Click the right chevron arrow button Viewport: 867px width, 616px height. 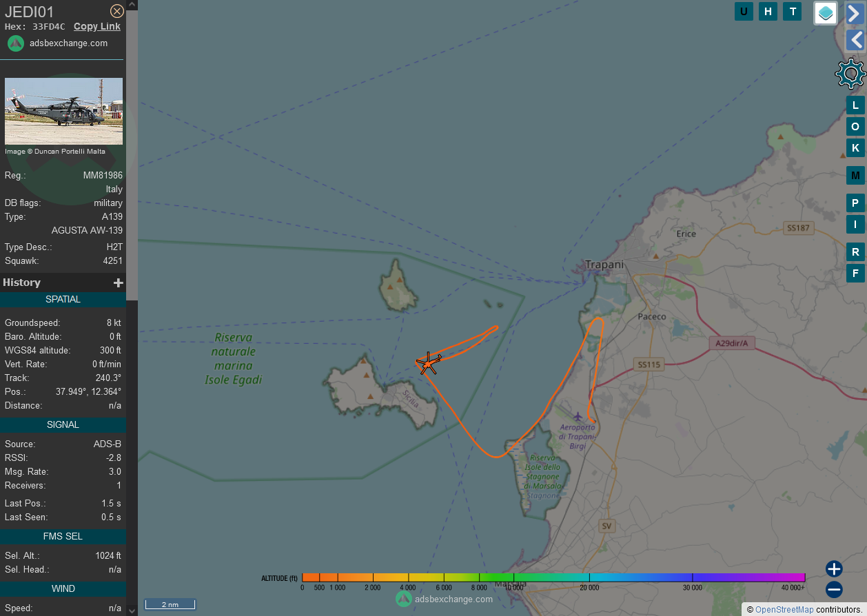(x=855, y=13)
